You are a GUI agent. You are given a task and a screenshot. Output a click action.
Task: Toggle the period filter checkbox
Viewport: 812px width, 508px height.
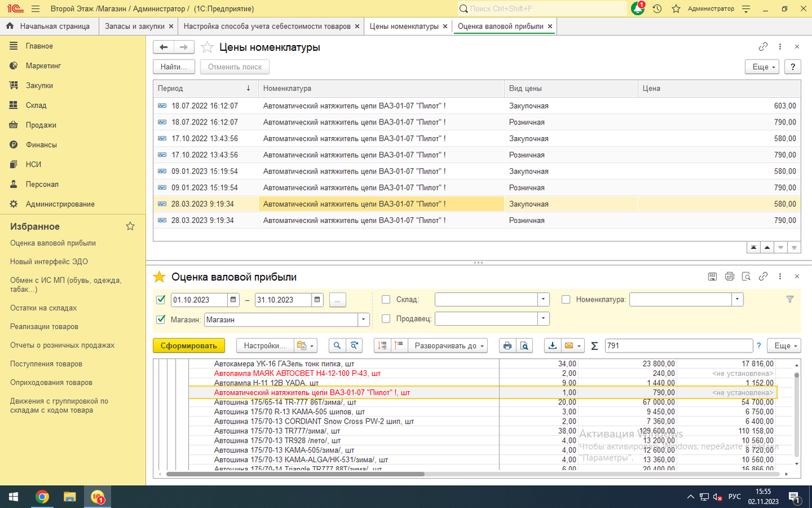[160, 300]
